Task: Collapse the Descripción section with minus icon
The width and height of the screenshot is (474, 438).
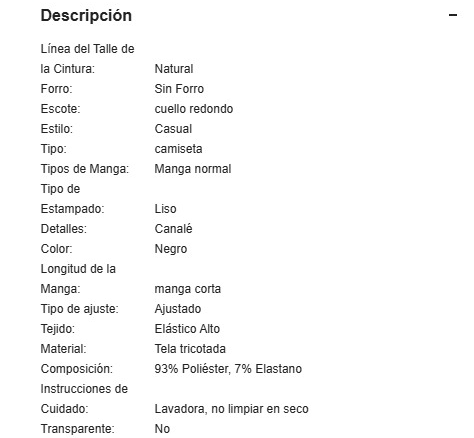Action: pyautogui.click(x=453, y=15)
